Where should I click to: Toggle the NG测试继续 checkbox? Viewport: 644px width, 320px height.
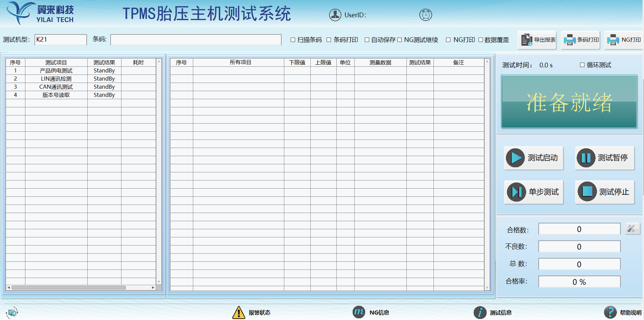(x=399, y=40)
